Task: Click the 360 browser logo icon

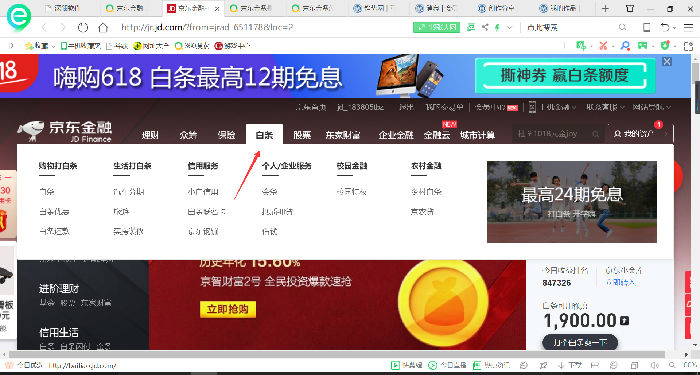Action: pyautogui.click(x=19, y=17)
